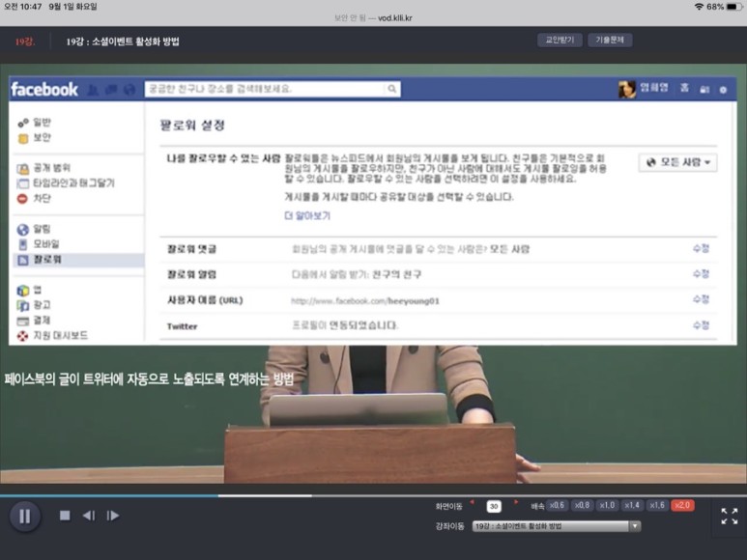Click the red left arrow beside 화면이동

pos(473,502)
